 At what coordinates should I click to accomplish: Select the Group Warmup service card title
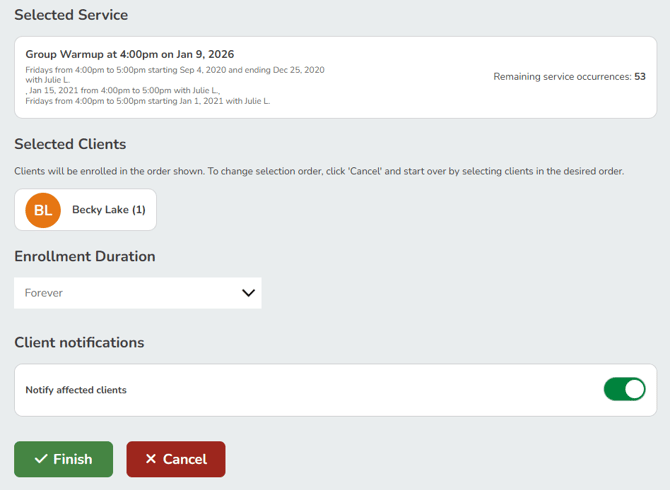pyautogui.click(x=129, y=54)
